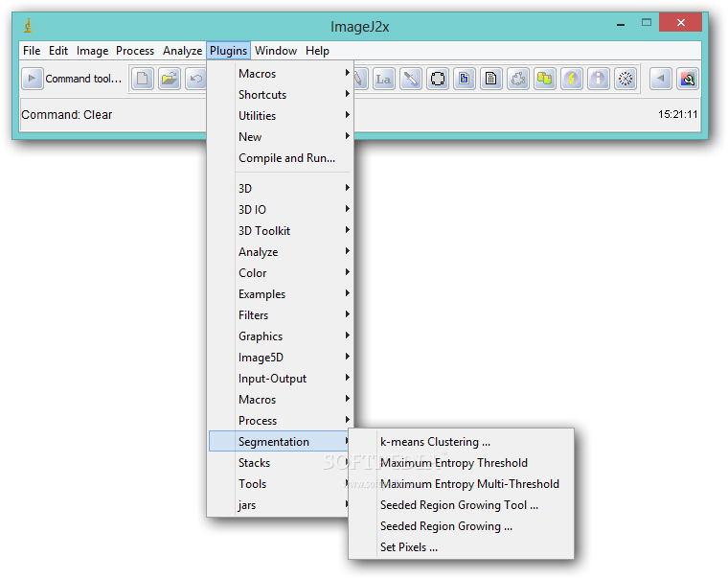Expand the 3D Toolkit submenu
This screenshot has width=728, height=579.
click(281, 231)
